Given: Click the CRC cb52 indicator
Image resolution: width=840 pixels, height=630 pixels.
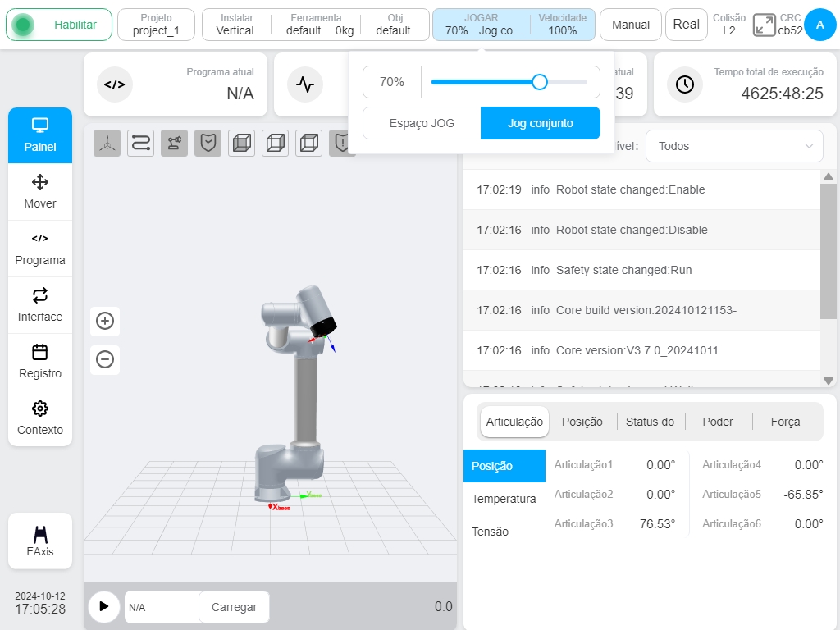Looking at the screenshot, I should tap(790, 25).
